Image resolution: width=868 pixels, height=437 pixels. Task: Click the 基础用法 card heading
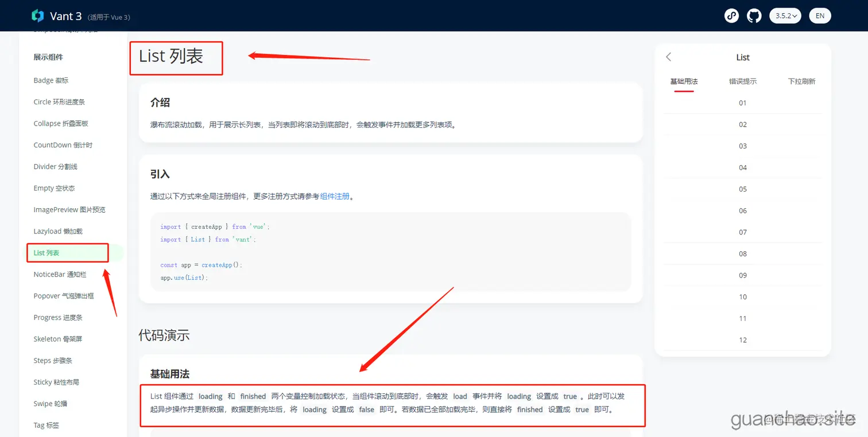[170, 374]
